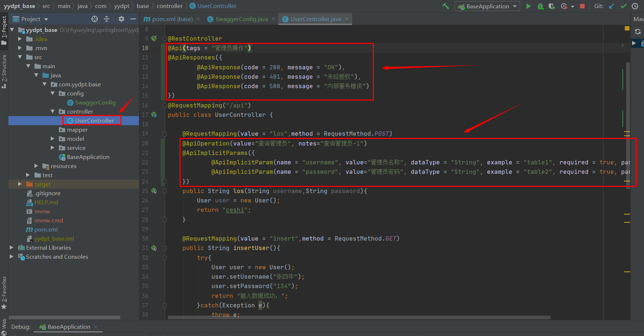Expand the service package
Viewport: 644px width, 336px height.
[53, 148]
